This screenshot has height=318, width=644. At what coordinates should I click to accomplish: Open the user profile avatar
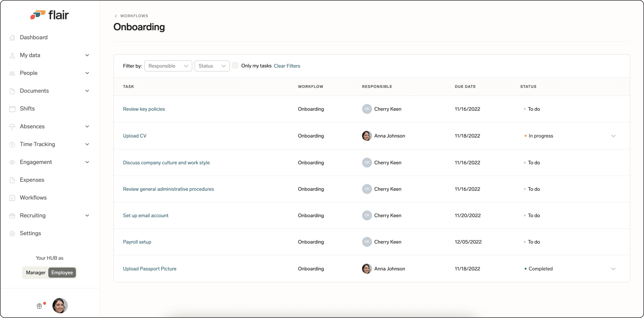pyautogui.click(x=60, y=306)
